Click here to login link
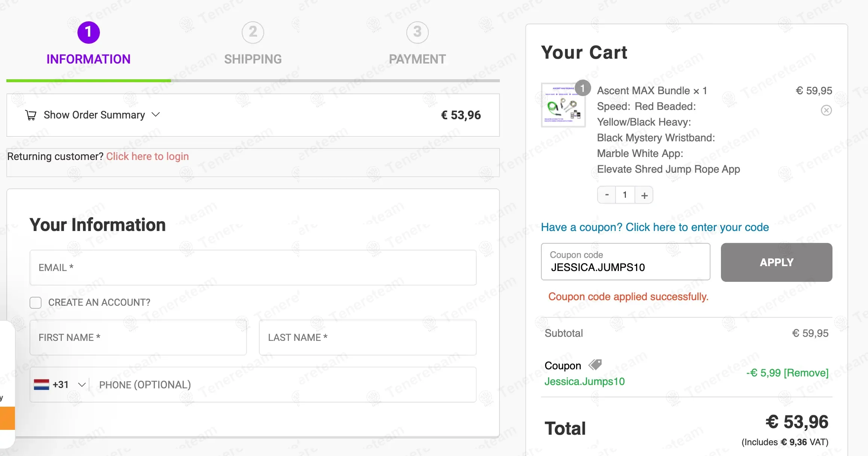 pyautogui.click(x=147, y=156)
